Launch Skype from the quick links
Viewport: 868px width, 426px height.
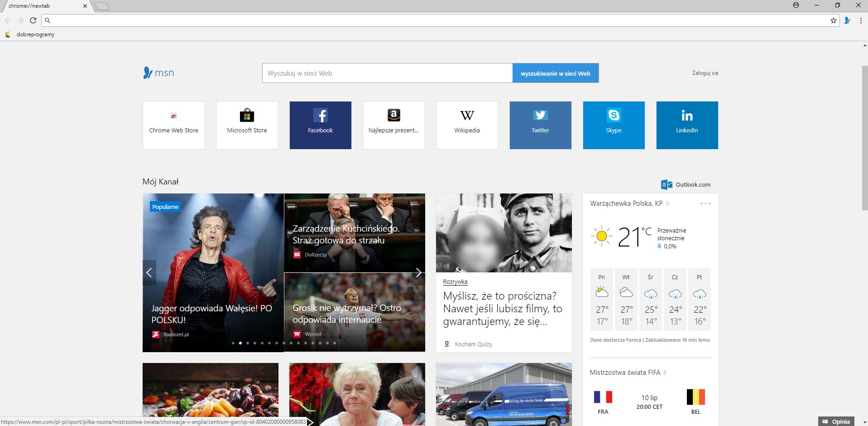click(x=614, y=125)
